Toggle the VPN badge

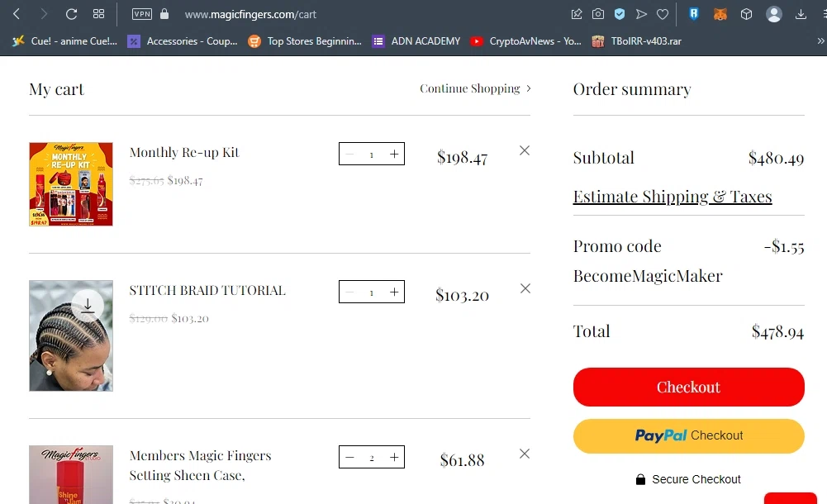point(142,14)
